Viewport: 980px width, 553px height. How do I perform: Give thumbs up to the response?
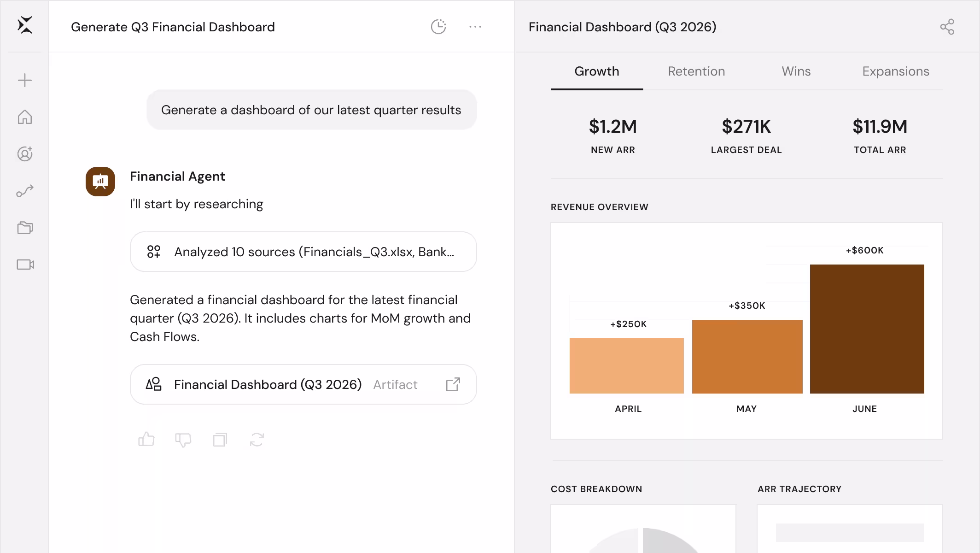[146, 439]
